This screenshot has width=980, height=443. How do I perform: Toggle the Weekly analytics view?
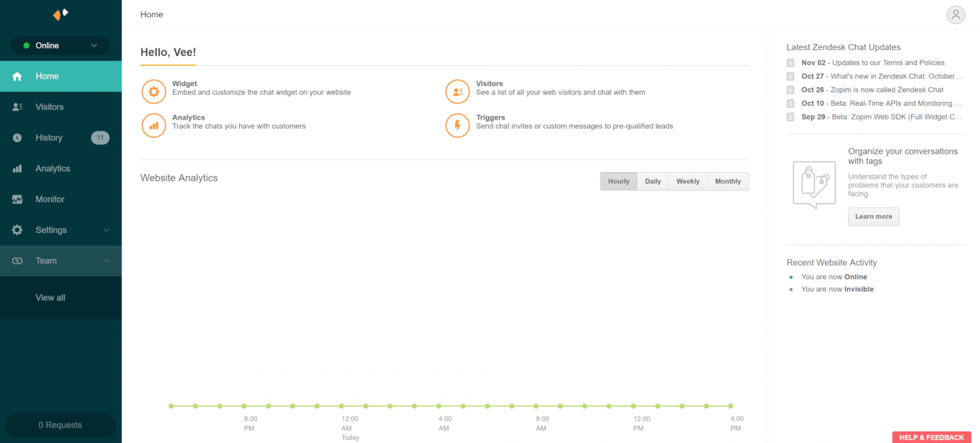point(688,181)
